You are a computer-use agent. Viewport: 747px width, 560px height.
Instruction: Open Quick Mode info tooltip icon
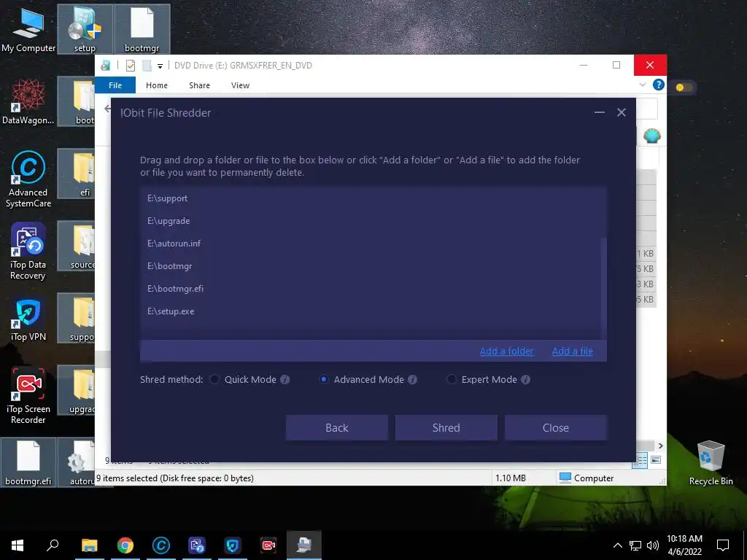[285, 379]
